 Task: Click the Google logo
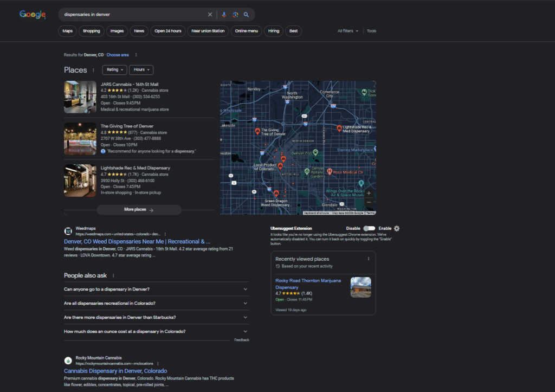coord(33,15)
